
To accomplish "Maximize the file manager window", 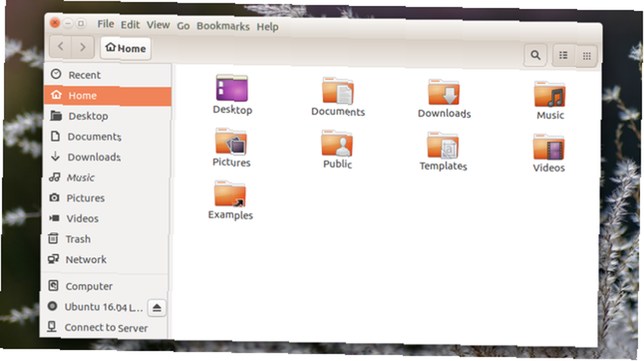I will [81, 23].
